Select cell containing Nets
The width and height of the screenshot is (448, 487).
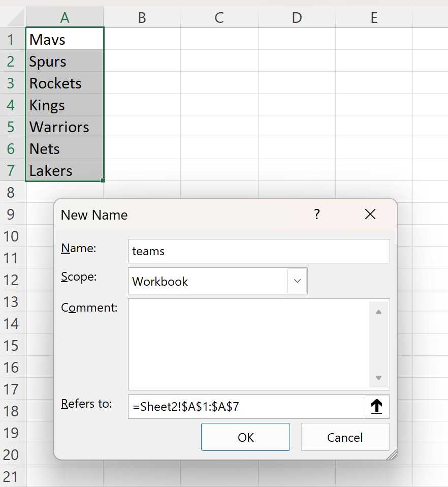click(65, 148)
